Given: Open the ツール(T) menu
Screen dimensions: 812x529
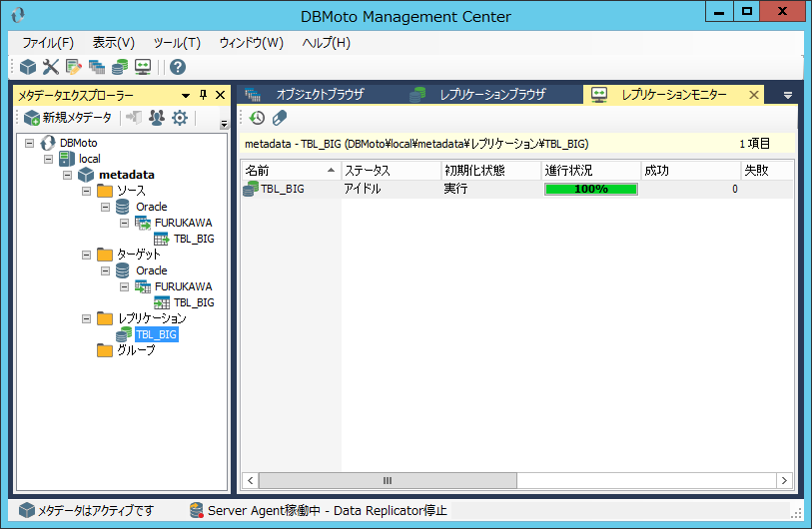Looking at the screenshot, I should pyautogui.click(x=177, y=43).
